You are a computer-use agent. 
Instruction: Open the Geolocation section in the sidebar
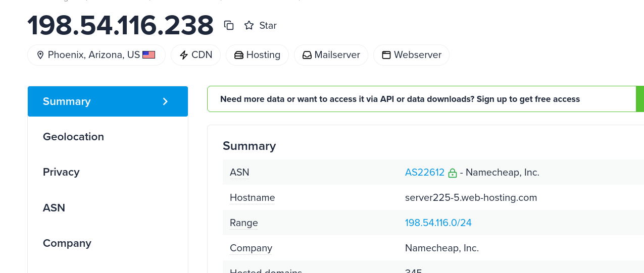[x=73, y=137]
